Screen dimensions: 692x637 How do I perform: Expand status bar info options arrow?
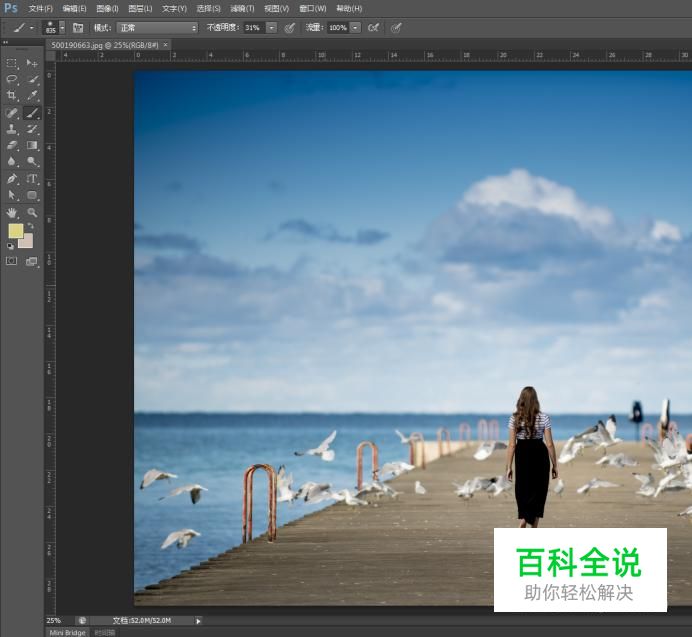(x=198, y=621)
